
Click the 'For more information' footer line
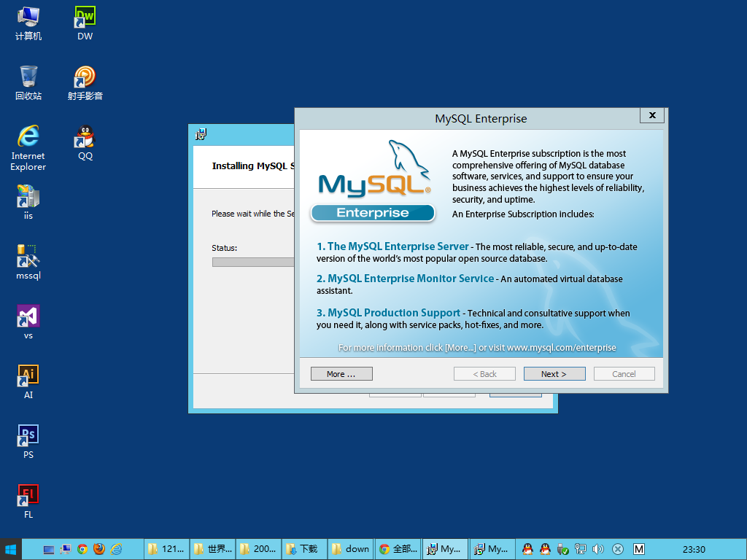click(x=477, y=348)
